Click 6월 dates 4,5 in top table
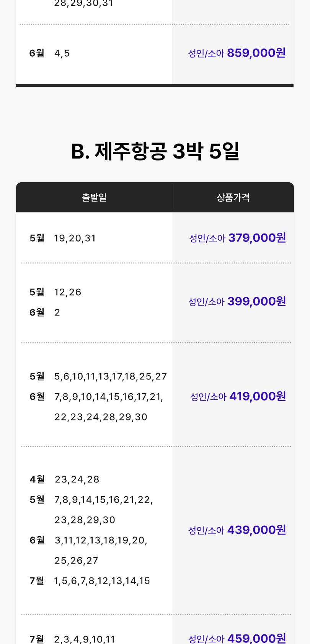The height and width of the screenshot is (644, 310). point(62,53)
